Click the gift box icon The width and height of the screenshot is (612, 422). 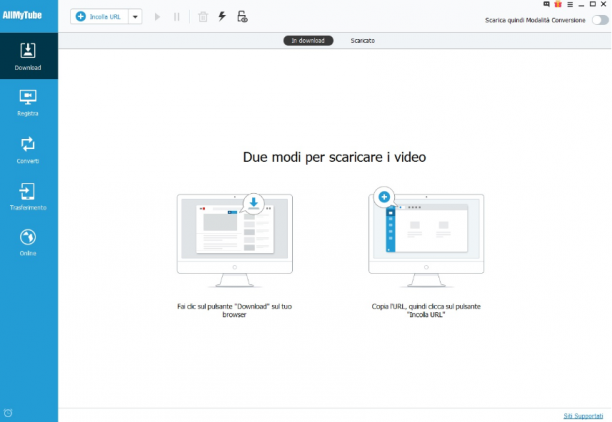(x=558, y=4)
